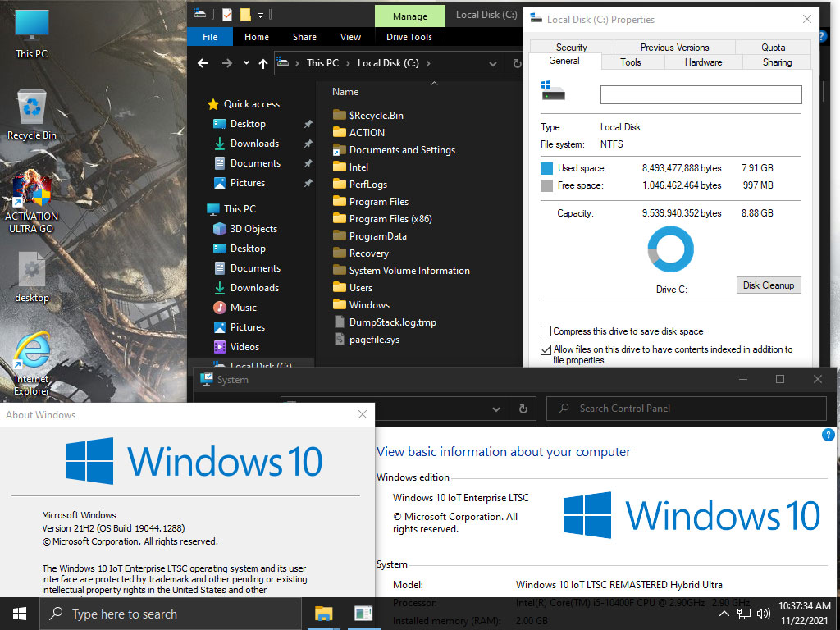
Task: Click the network icon in system tray
Action: coord(743,614)
